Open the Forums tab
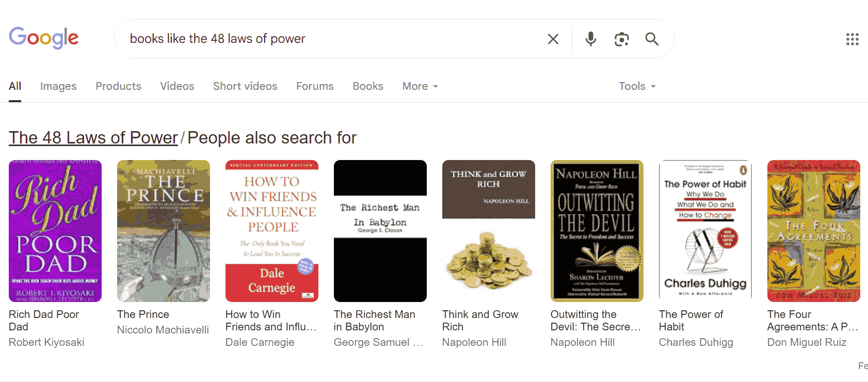This screenshot has height=382, width=868. pyautogui.click(x=315, y=86)
